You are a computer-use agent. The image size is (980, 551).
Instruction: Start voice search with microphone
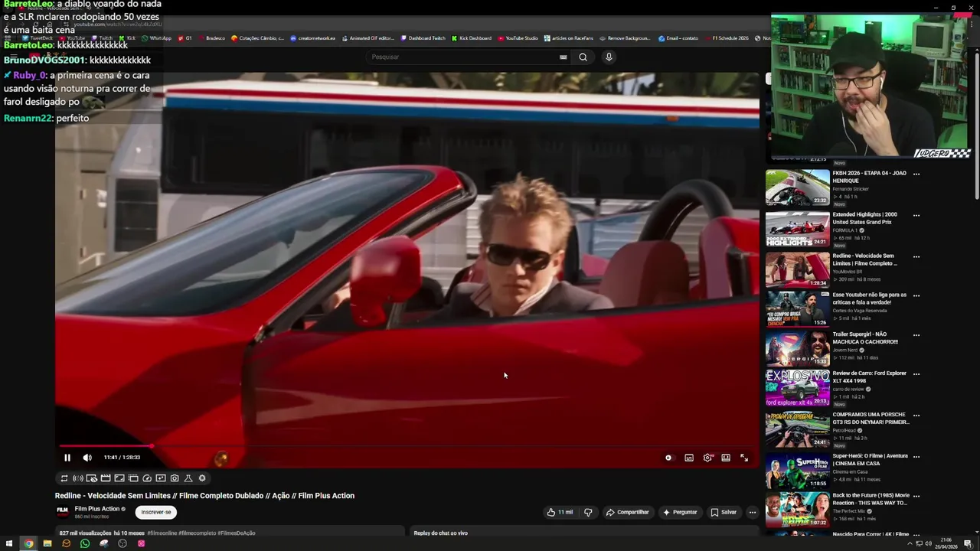[609, 57]
